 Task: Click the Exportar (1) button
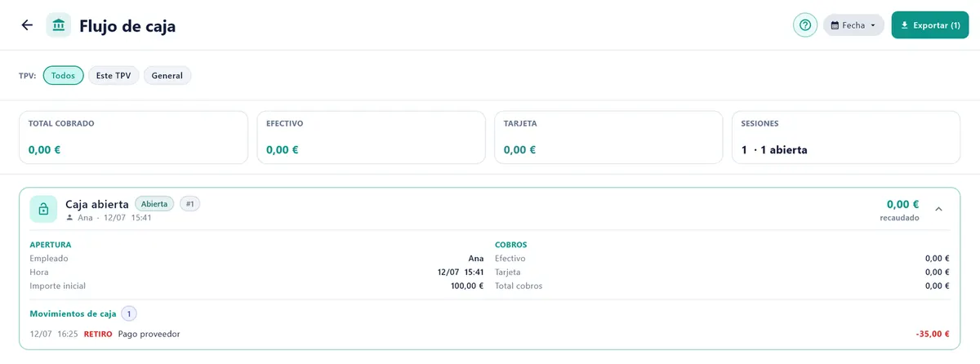[x=930, y=25]
